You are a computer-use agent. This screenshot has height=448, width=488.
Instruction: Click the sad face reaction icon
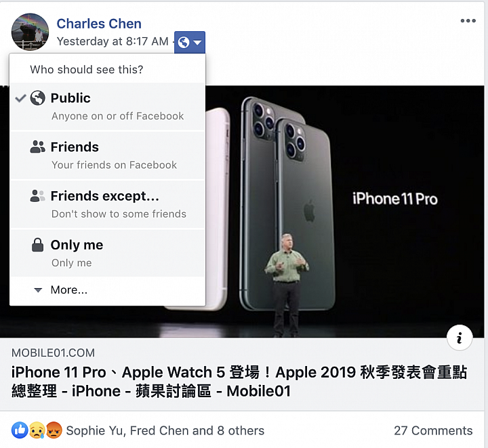tap(37, 430)
